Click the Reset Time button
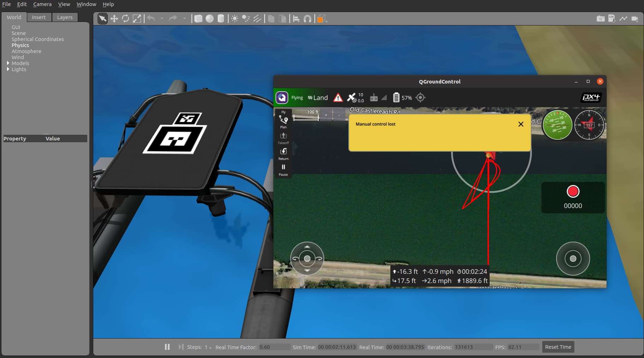The image size is (644, 358). [558, 347]
